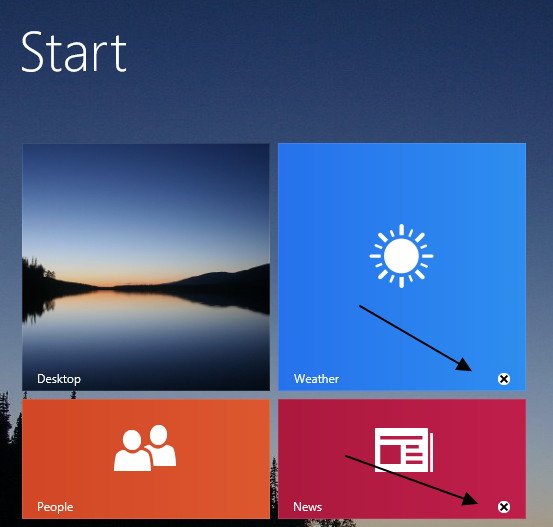Image resolution: width=553 pixels, height=527 pixels.
Task: Click the two-person icon on People tile
Action: 145,448
